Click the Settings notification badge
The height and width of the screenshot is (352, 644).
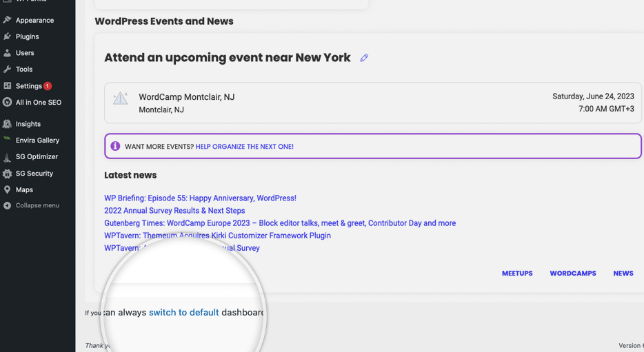click(x=48, y=85)
